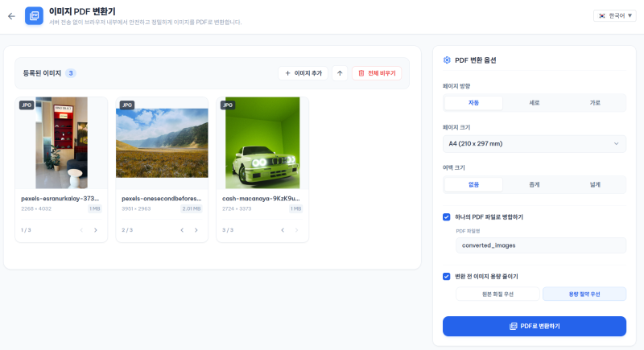Open the 한국어 language dropdown
The image size is (644, 350).
[x=614, y=15]
